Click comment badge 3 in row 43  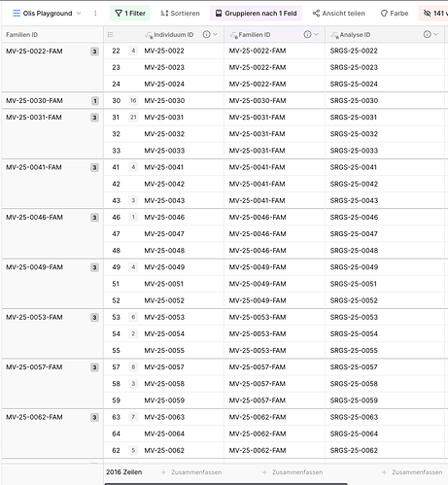coord(133,200)
